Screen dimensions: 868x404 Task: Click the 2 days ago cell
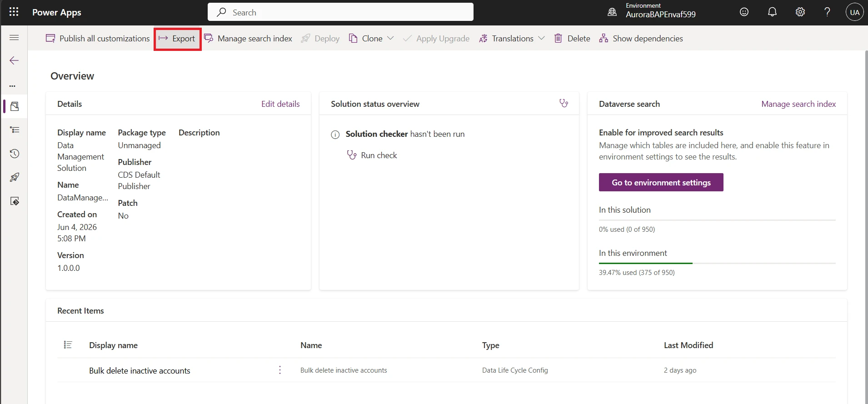tap(680, 370)
